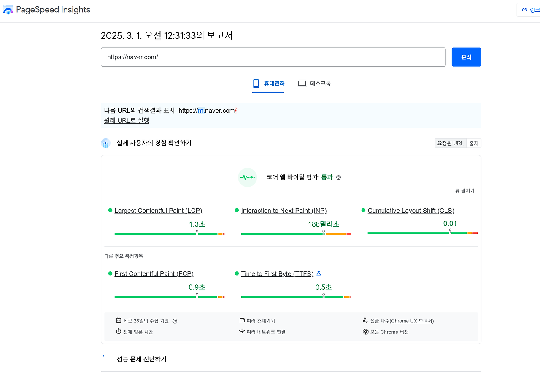This screenshot has height=392, width=540.
Task: Switch to the 데스크톱 tab
Action: click(314, 84)
